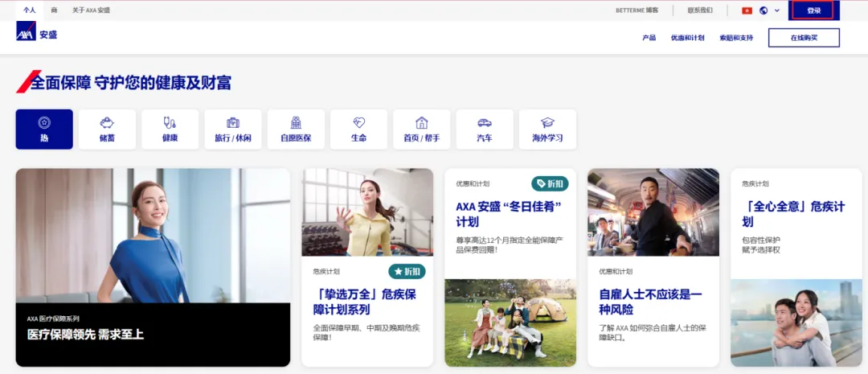The image size is (868, 374).
Task: Click 全面保障早期、中期及晚期危疾保障 description
Action: point(366,332)
